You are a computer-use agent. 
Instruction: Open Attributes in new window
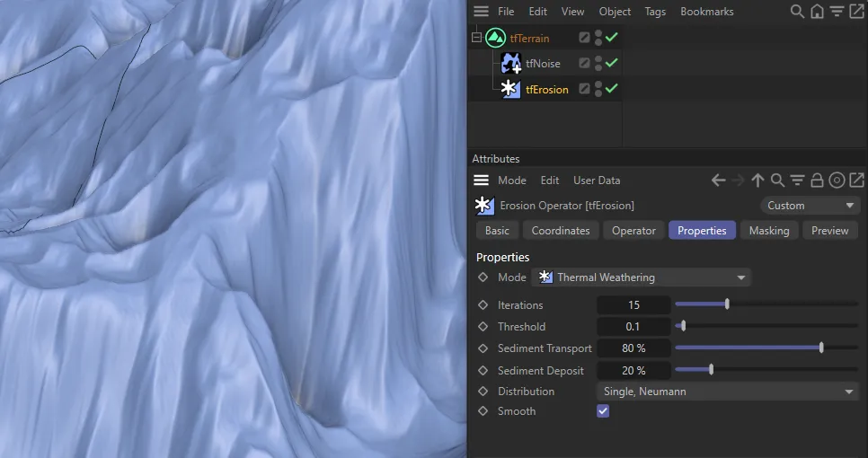point(856,181)
